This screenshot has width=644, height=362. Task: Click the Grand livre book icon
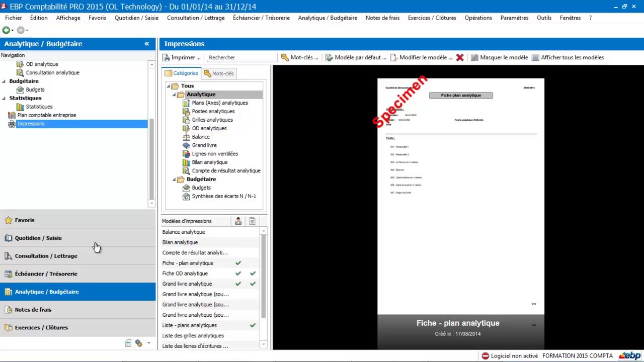click(186, 145)
